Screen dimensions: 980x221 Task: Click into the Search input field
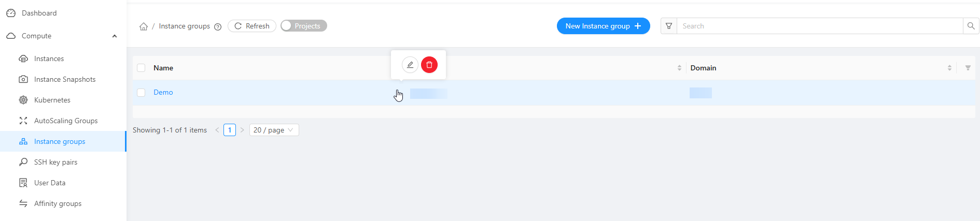(819, 26)
